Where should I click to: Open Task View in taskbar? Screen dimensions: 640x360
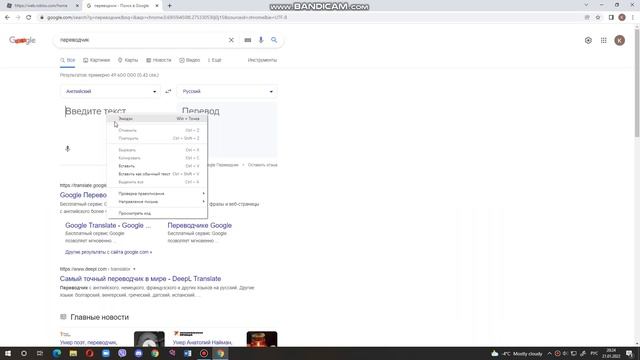(40, 353)
